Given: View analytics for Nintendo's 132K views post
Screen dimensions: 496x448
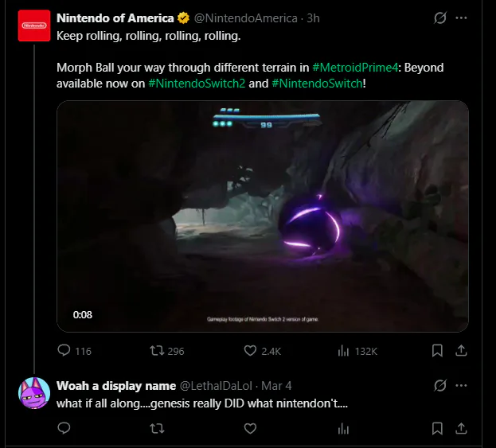Looking at the screenshot, I should point(344,350).
